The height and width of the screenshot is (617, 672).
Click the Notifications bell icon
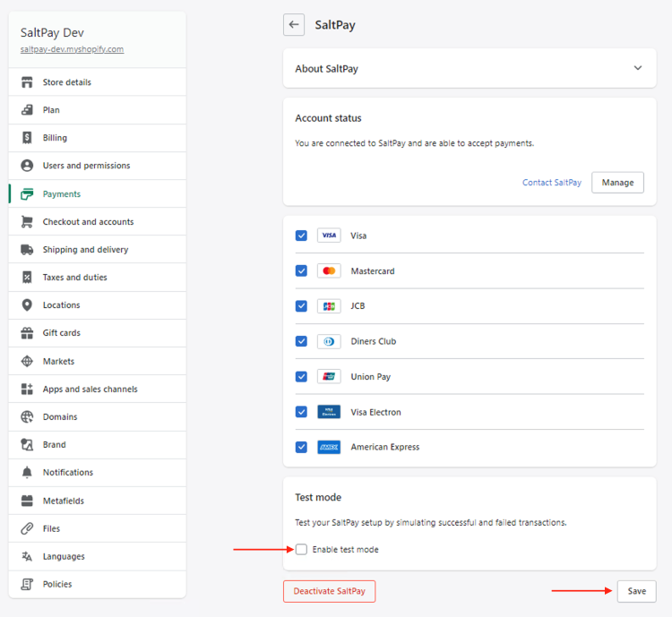pos(27,472)
